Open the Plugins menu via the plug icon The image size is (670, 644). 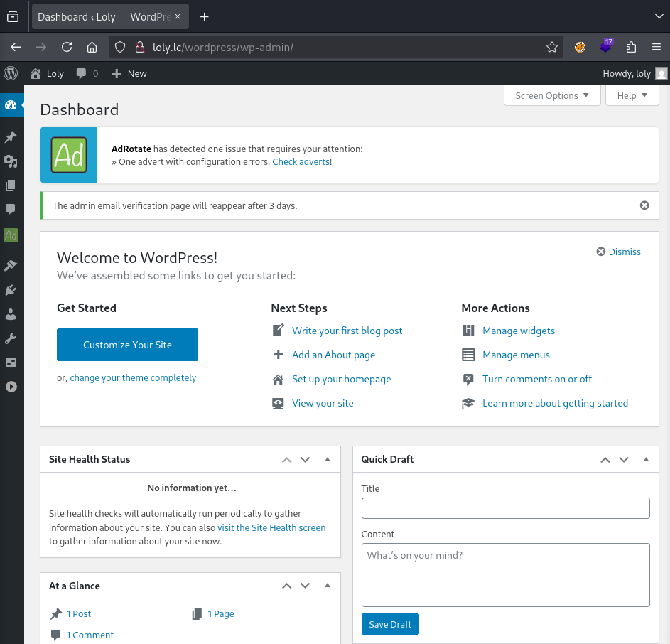[x=11, y=289]
